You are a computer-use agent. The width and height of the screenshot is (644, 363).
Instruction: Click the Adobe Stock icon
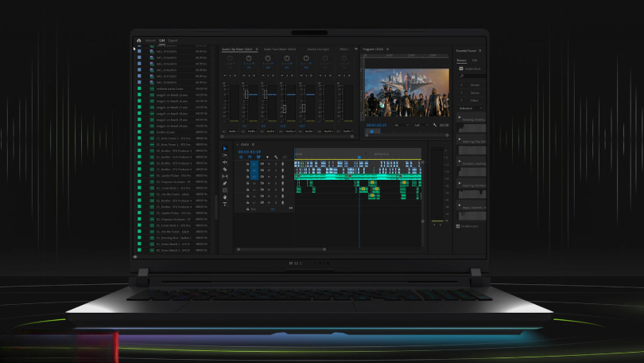tap(461, 68)
